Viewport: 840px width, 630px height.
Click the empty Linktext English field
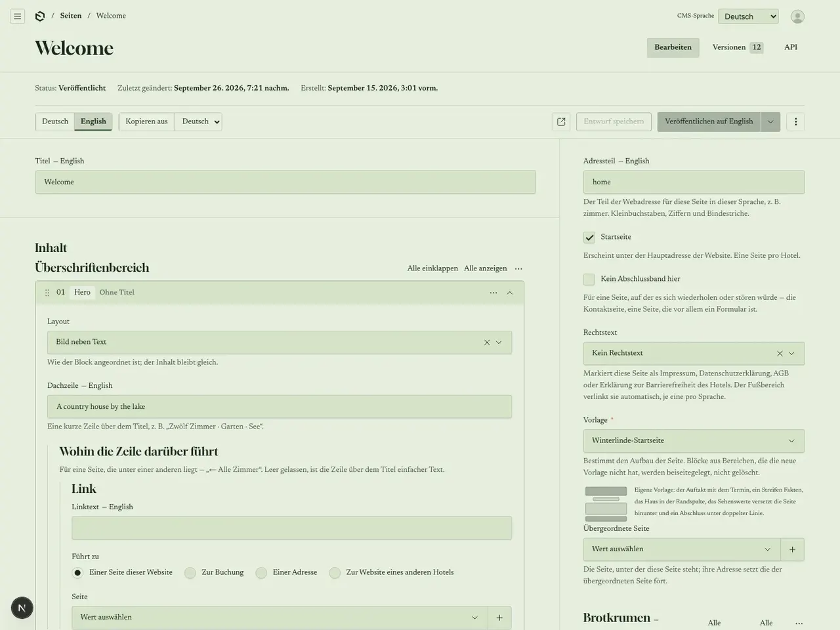[x=291, y=528]
